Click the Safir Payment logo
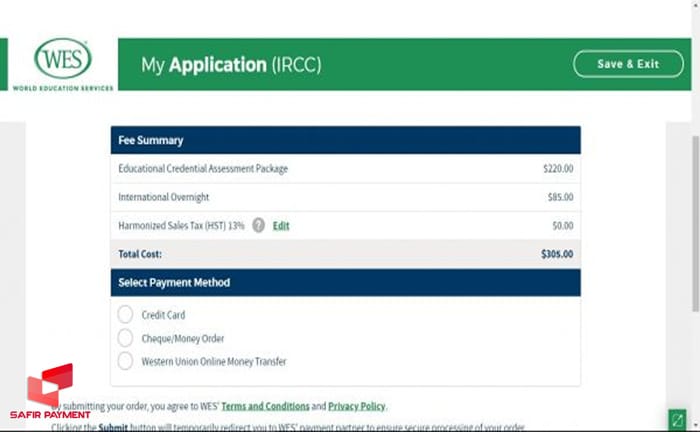 [x=50, y=391]
